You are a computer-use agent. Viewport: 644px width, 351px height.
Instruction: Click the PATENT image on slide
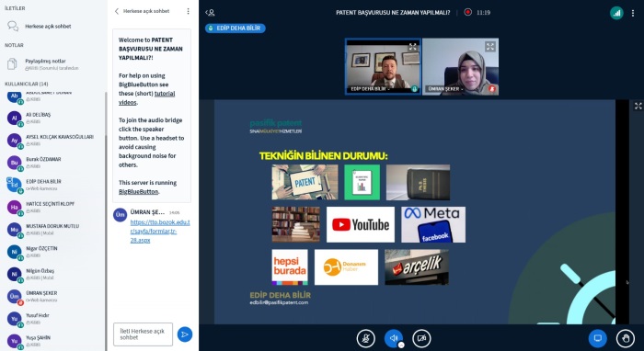305,182
